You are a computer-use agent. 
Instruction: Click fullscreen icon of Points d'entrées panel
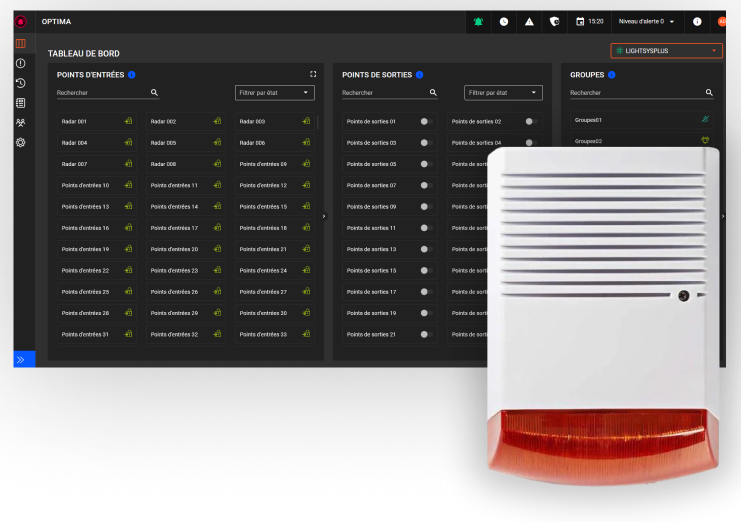pos(313,74)
